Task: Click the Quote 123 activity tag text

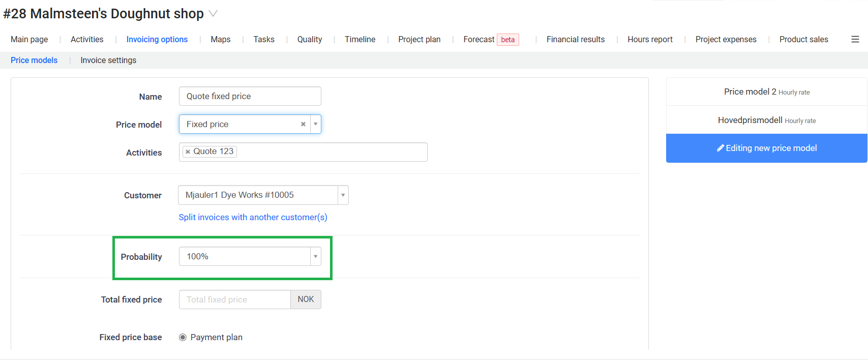Action: (214, 152)
